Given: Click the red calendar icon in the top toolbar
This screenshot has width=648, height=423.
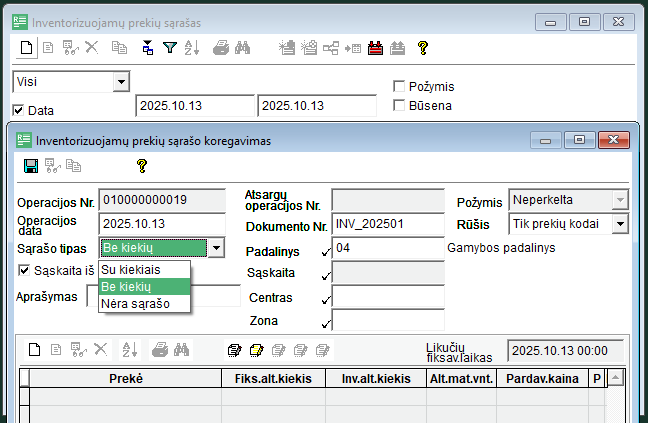Looking at the screenshot, I should coord(376,47).
